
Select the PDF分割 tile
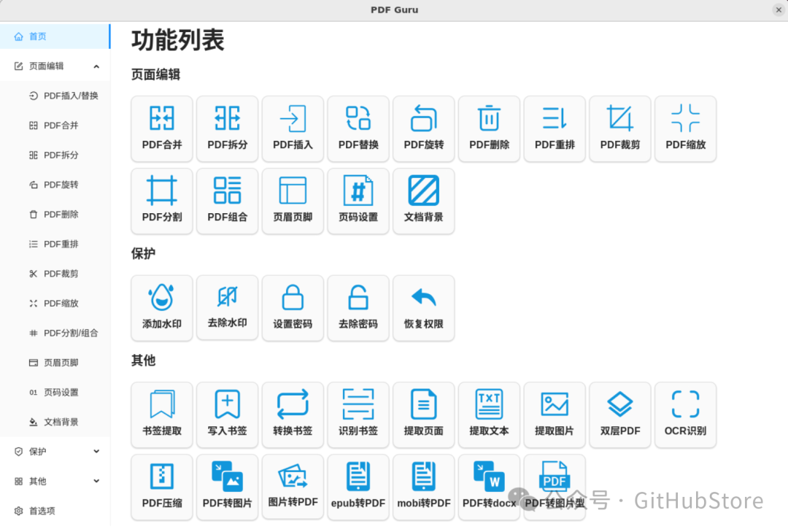[x=162, y=201]
